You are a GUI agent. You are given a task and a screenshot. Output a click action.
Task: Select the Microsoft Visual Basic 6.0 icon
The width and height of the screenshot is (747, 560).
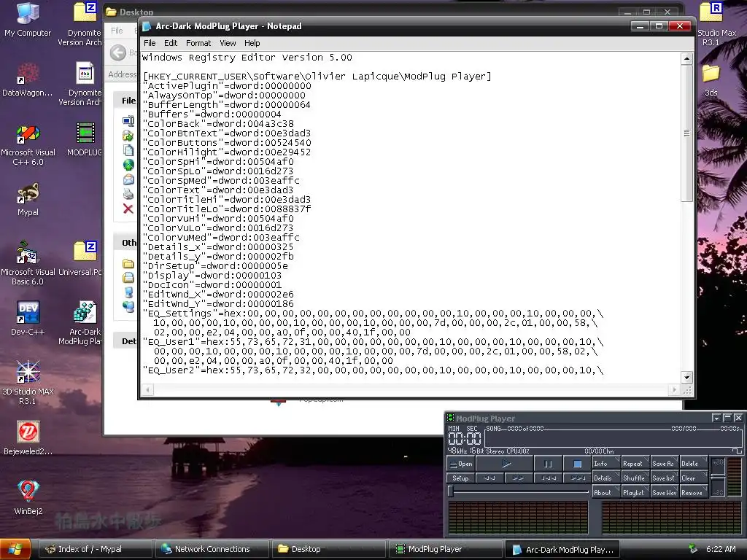(28, 263)
